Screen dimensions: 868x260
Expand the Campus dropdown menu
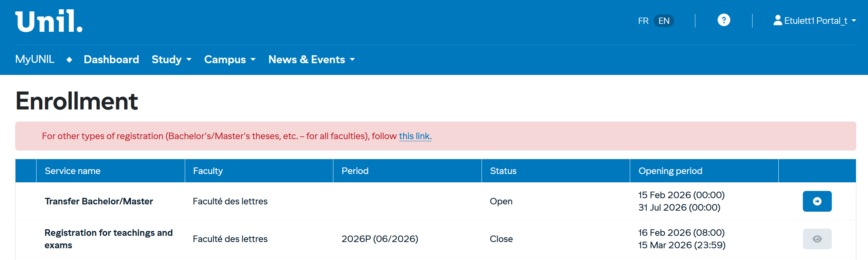coord(230,60)
